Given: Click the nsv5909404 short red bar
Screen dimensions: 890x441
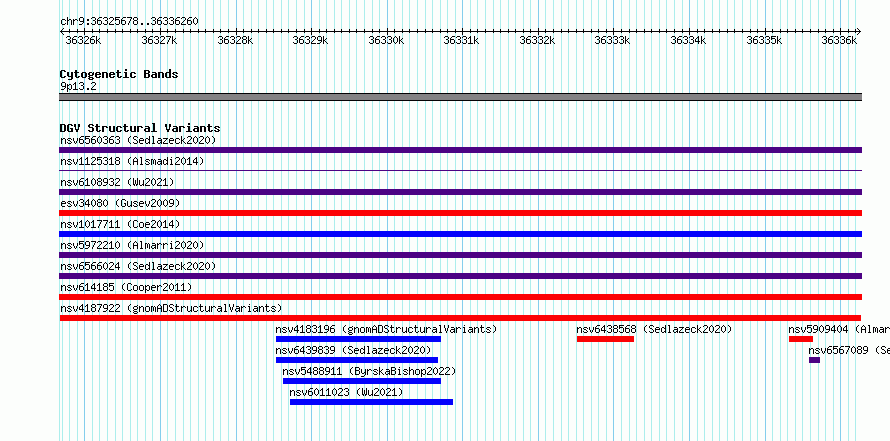Looking at the screenshot, I should click(801, 339).
